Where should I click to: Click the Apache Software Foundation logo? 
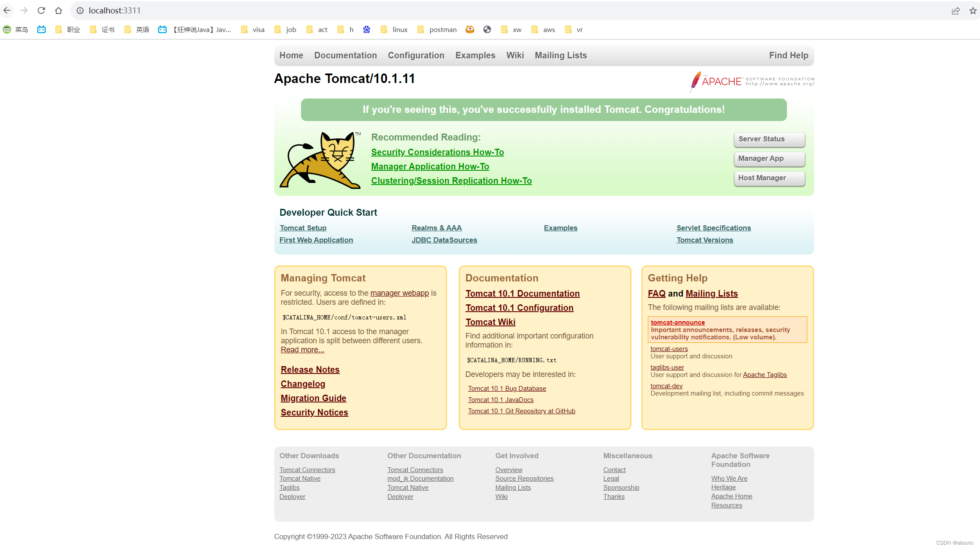click(752, 81)
